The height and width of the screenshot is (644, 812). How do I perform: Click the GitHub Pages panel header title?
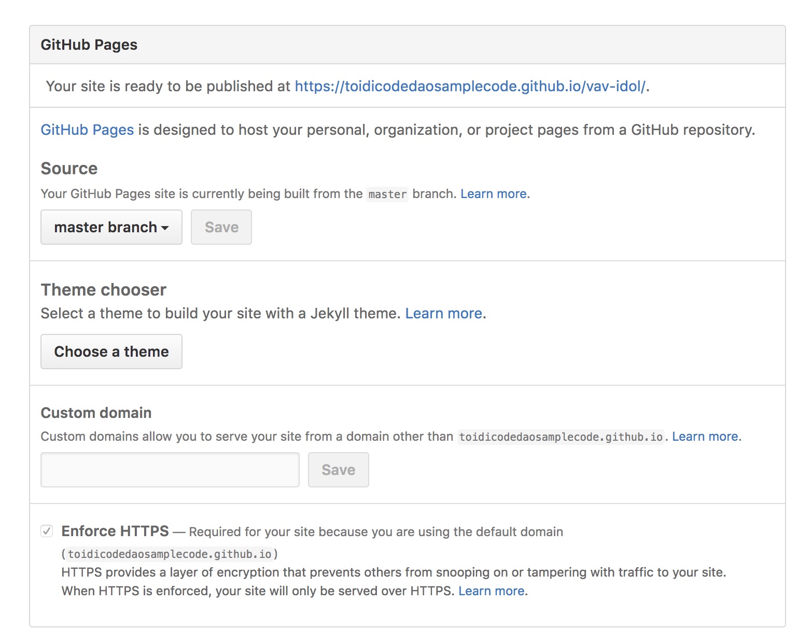tap(89, 45)
